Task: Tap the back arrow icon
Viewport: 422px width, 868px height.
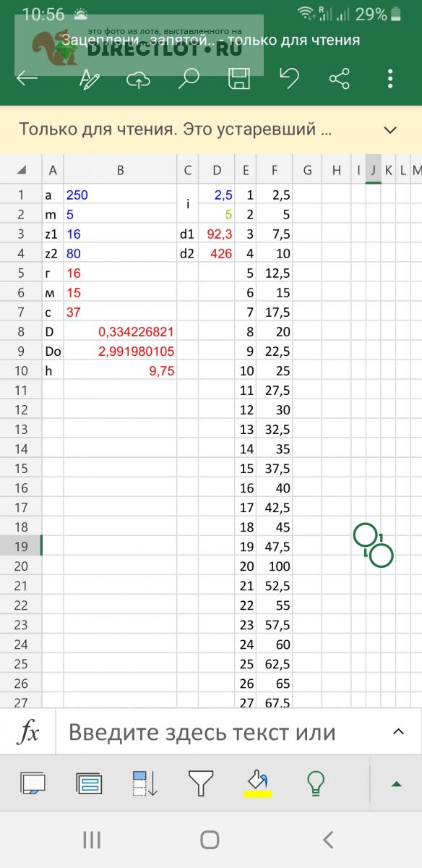Action: coord(27,78)
